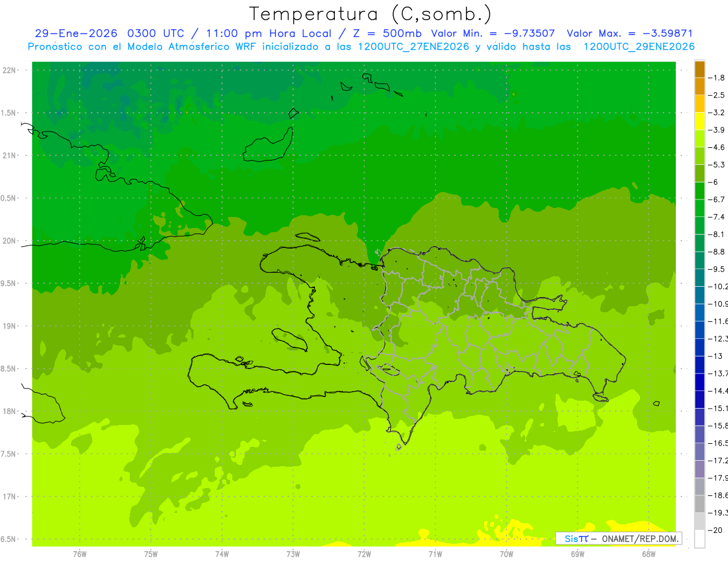This screenshot has width=728, height=562.
Task: Click the "73W" longitude label
Action: tap(293, 554)
